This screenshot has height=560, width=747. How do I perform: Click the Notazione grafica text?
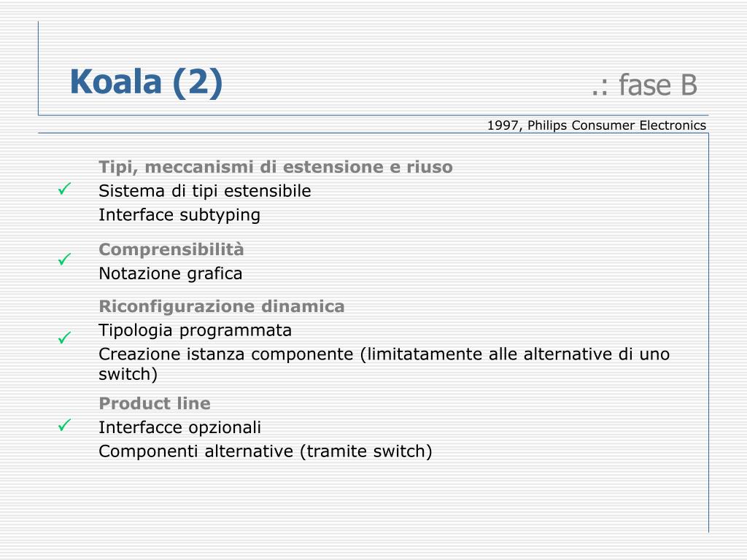tap(171, 274)
